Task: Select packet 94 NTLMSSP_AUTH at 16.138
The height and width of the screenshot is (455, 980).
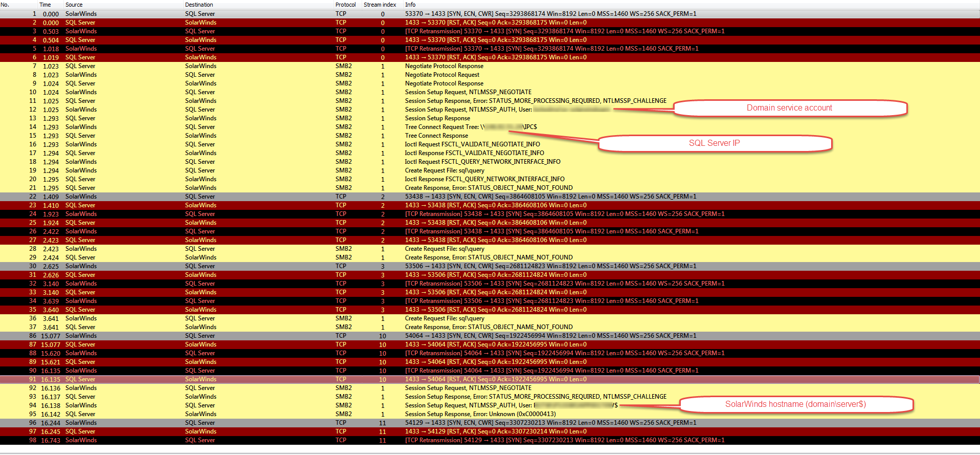Action: (x=490, y=405)
